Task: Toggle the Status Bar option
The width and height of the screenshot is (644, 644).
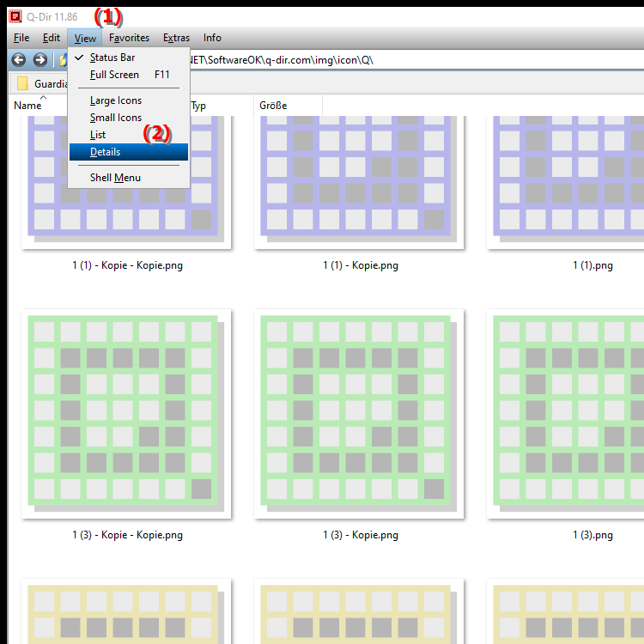Action: [x=129, y=58]
